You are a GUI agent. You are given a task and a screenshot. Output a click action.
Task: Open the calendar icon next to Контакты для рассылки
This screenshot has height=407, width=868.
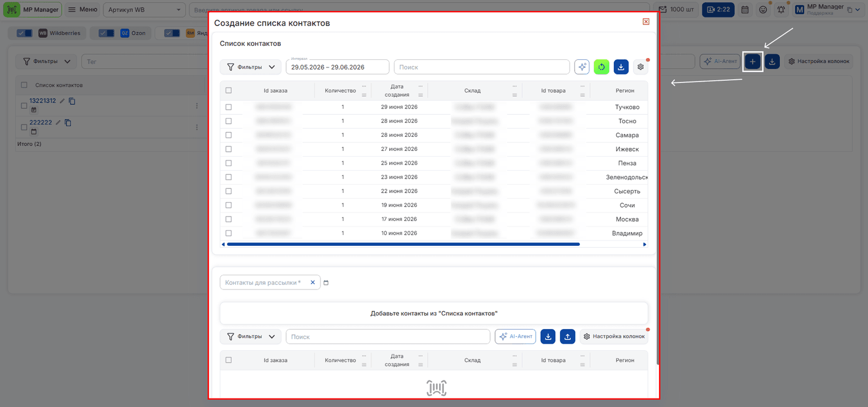pos(326,283)
